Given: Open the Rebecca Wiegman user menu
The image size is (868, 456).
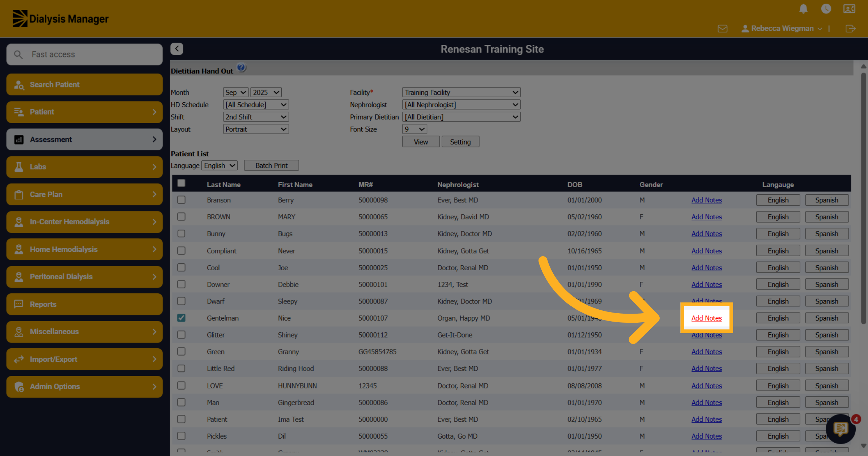Looking at the screenshot, I should 782,29.
